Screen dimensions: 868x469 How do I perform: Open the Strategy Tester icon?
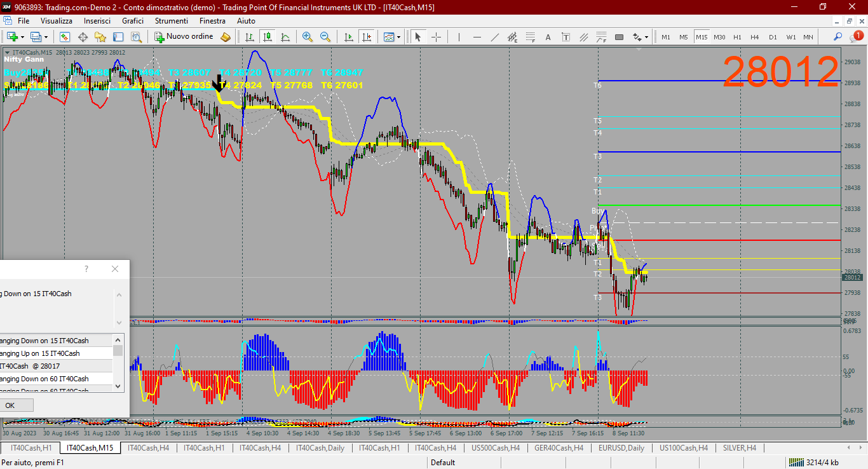coord(136,37)
